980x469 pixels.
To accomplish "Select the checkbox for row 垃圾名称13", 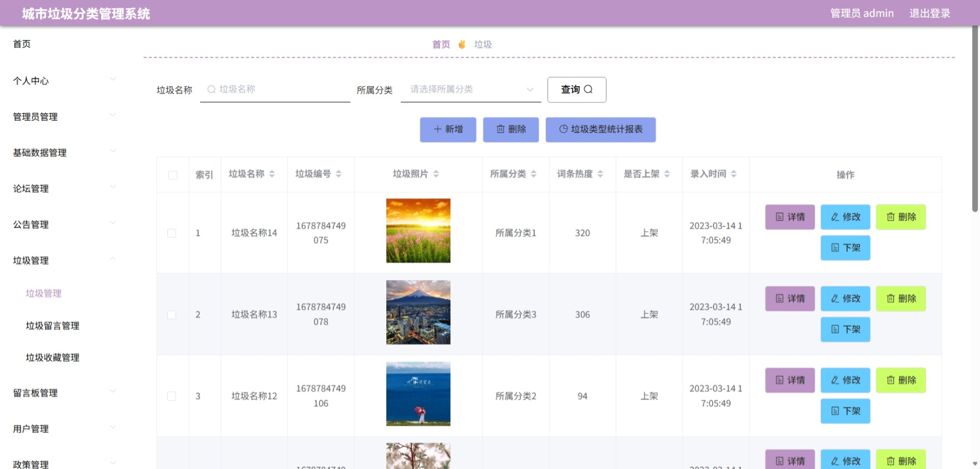I will pos(172,315).
